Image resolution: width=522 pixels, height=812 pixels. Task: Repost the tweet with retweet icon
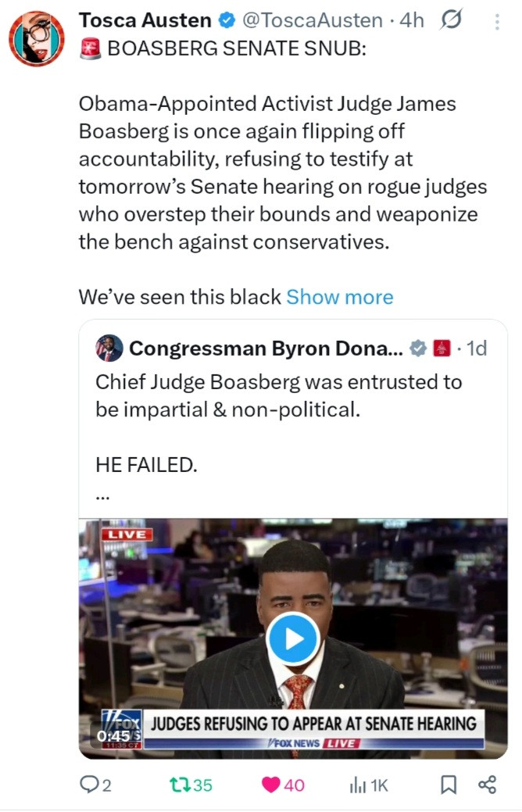click(x=192, y=785)
